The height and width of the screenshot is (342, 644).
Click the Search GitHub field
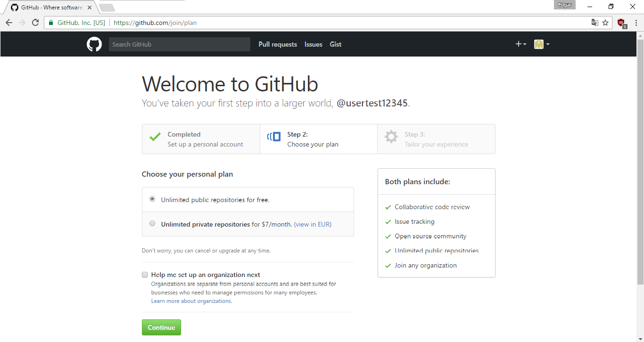pyautogui.click(x=179, y=44)
